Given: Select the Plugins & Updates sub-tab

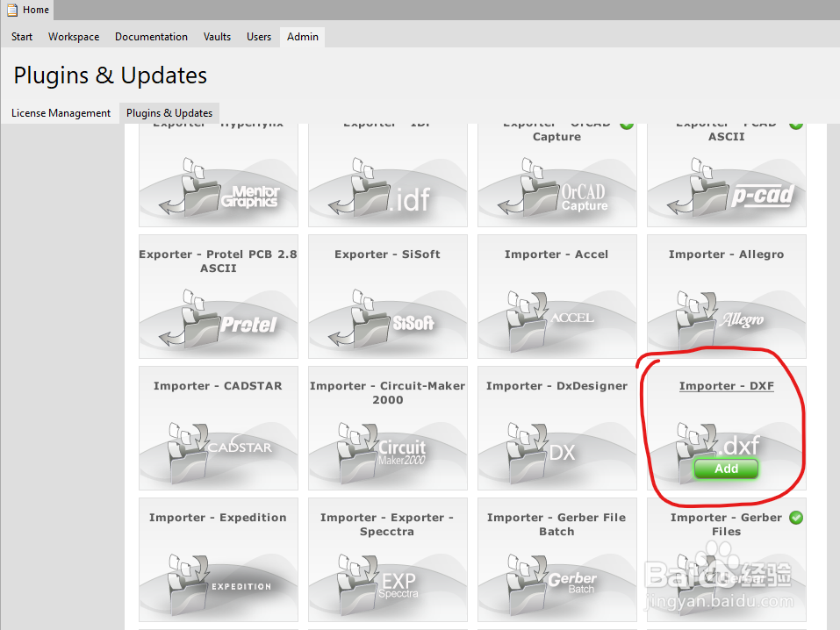Looking at the screenshot, I should (169, 113).
